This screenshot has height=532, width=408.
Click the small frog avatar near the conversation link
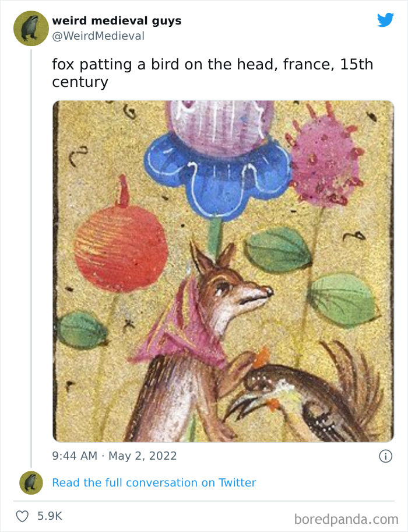pos(30,482)
